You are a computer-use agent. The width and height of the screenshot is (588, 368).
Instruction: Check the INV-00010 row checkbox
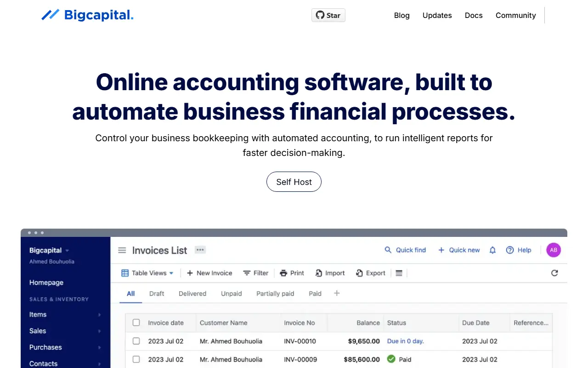coord(136,341)
